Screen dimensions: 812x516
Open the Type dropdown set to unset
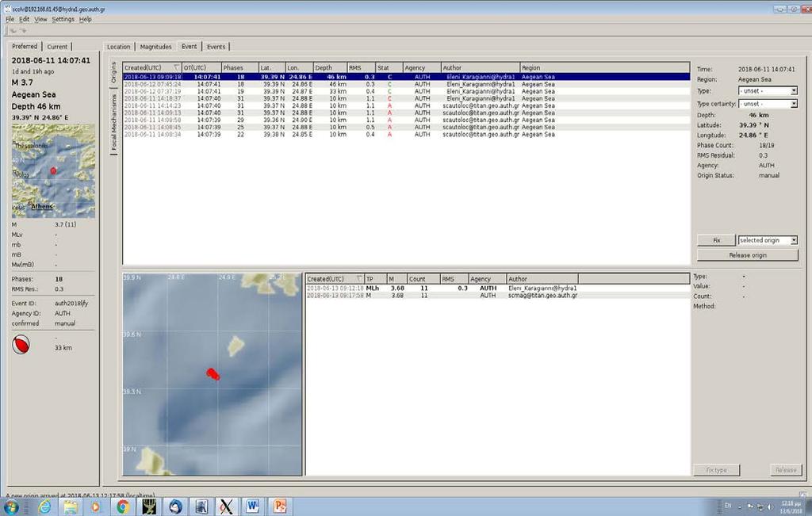pos(768,91)
